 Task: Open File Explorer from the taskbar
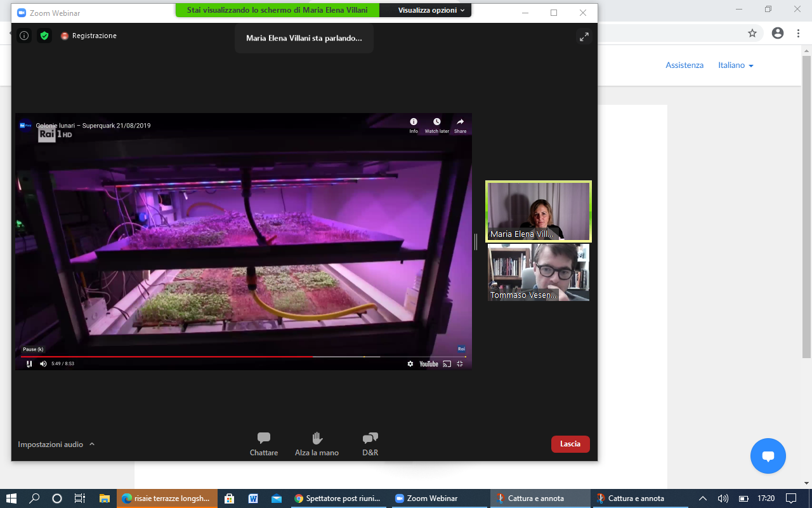[x=105, y=498]
